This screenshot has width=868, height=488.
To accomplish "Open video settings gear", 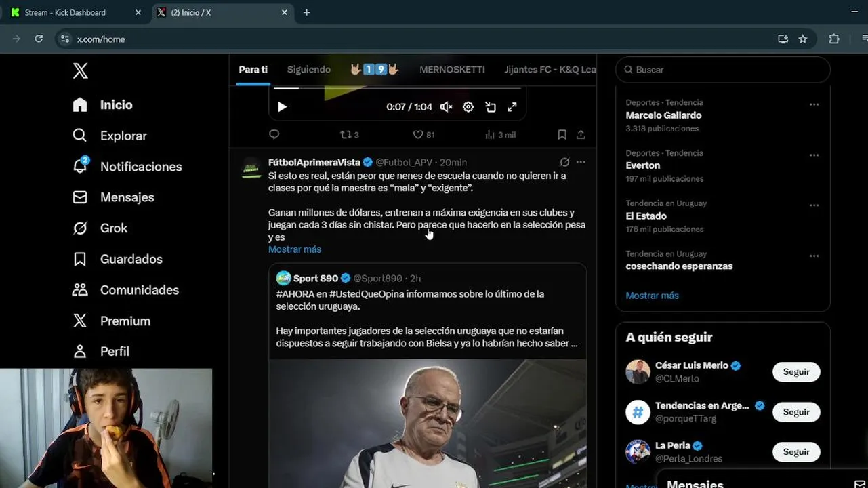I will [468, 107].
